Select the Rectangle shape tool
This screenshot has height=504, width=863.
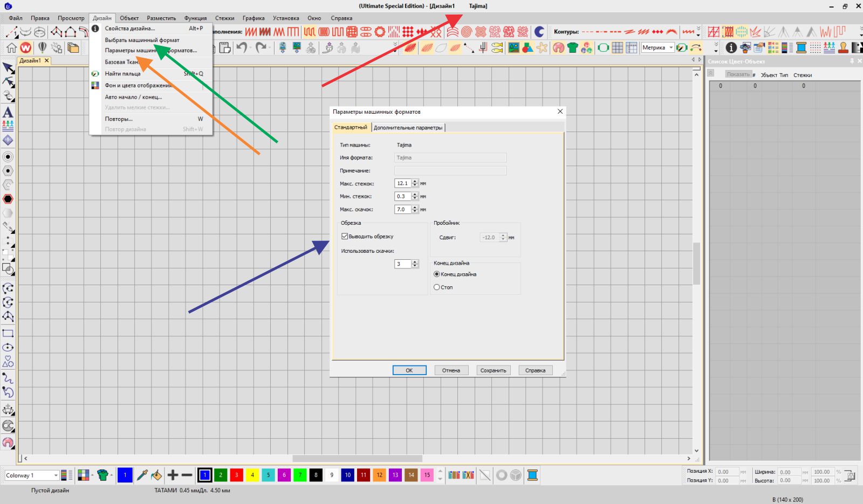point(8,333)
